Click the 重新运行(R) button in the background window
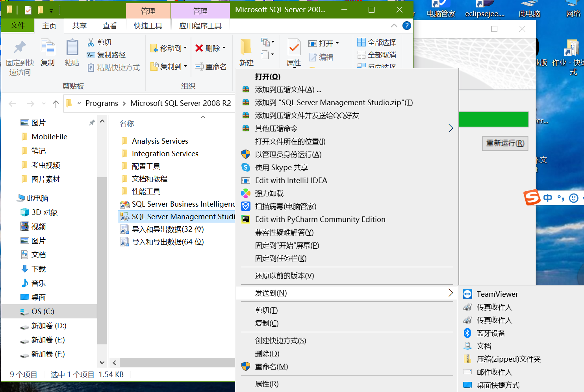 [505, 143]
